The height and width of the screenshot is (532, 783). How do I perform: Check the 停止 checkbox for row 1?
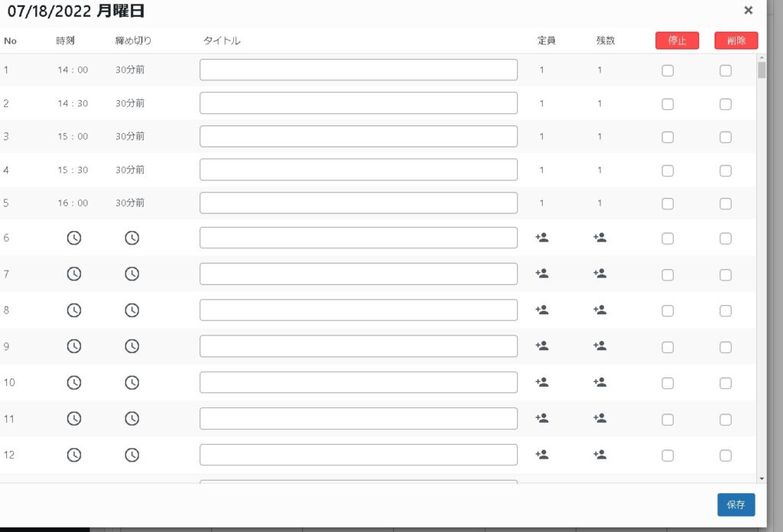(668, 71)
